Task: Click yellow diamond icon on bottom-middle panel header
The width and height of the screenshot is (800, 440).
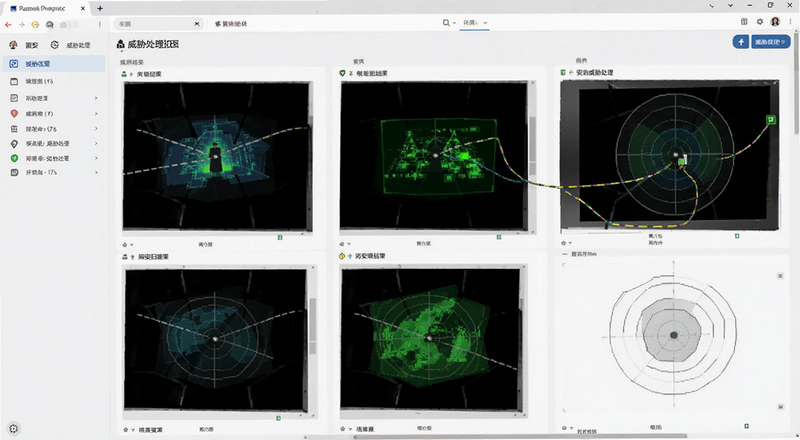Action: click(x=342, y=256)
